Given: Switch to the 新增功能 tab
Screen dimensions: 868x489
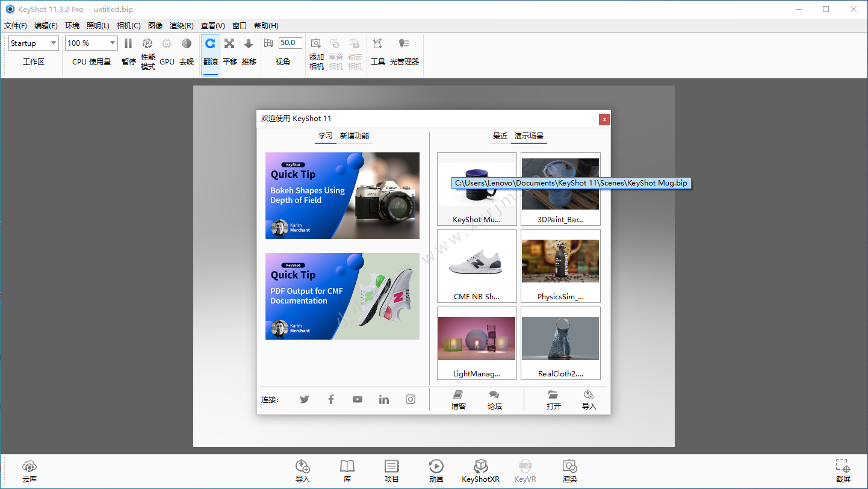Looking at the screenshot, I should tap(355, 136).
